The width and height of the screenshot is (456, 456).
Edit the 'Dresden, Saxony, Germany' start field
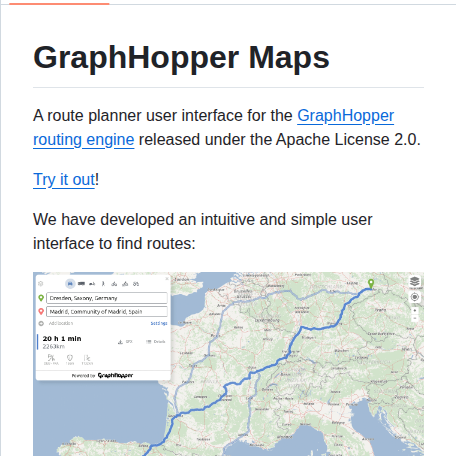[107, 298]
